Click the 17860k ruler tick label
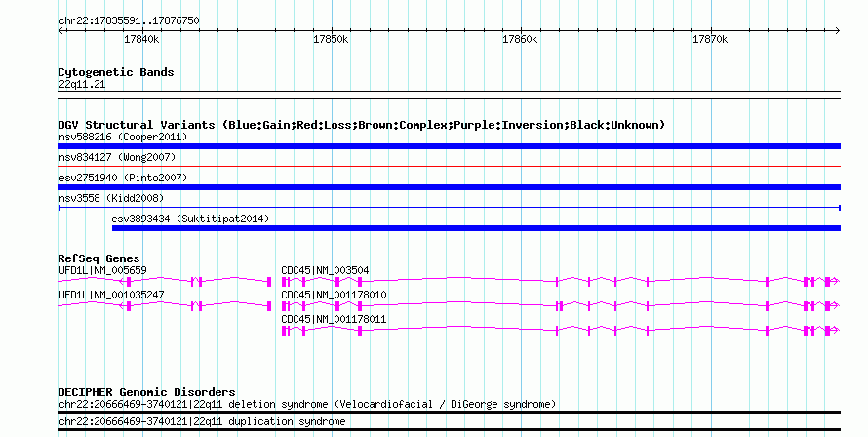Viewport: 868px width, 437px height. click(521, 39)
